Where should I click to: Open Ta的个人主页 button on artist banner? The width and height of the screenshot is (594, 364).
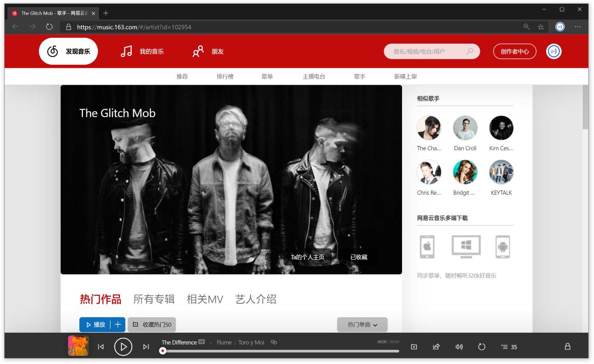point(308,257)
